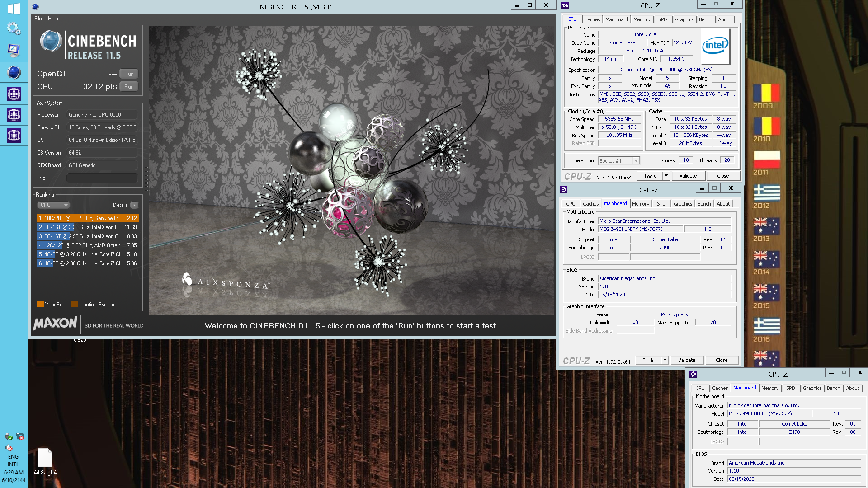Open the settings gears taskbar icon
868x488 pixels.
(x=14, y=28)
